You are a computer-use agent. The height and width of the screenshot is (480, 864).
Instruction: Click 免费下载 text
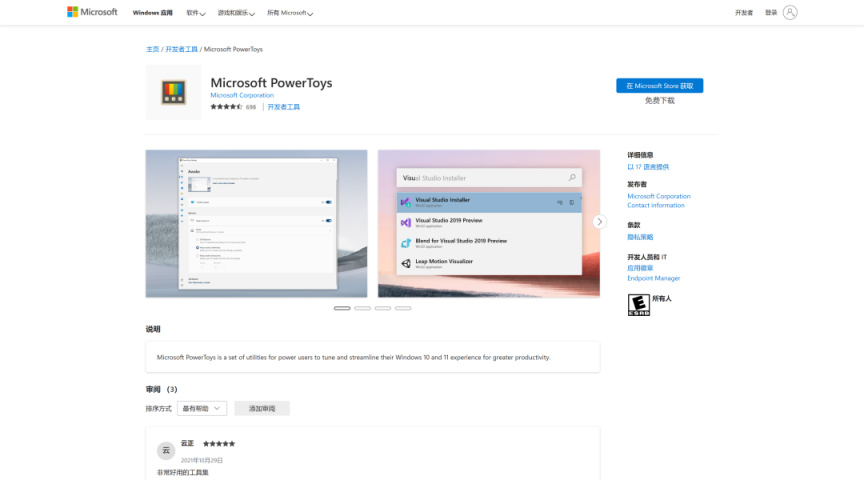pos(660,100)
